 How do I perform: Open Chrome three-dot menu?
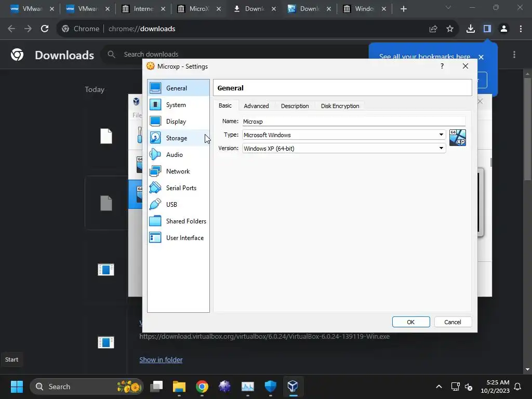point(521,29)
